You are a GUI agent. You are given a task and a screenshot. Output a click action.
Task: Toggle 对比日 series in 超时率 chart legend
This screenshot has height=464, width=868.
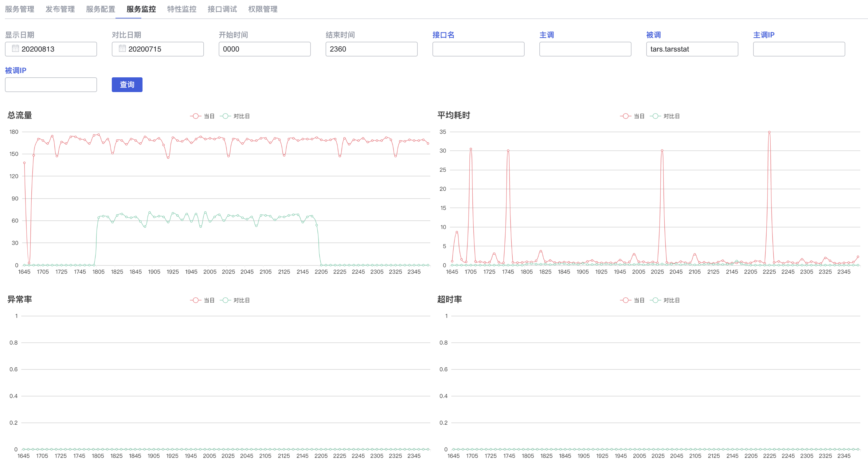pos(664,300)
